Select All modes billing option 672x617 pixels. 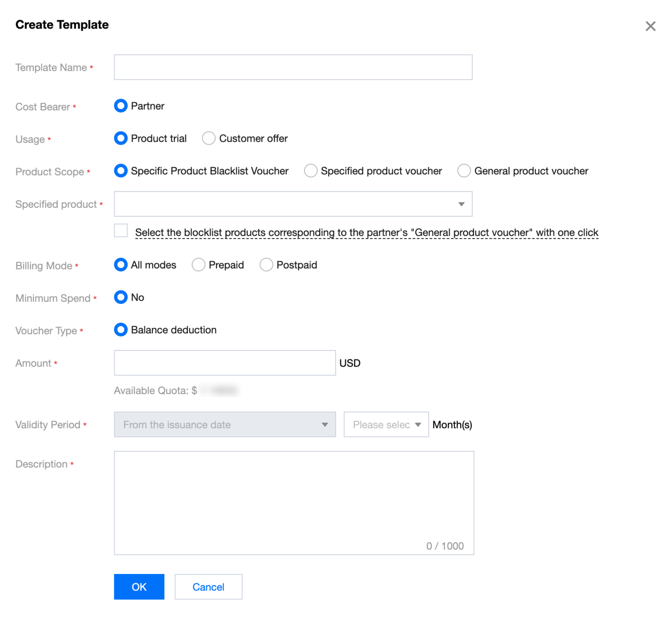(121, 265)
